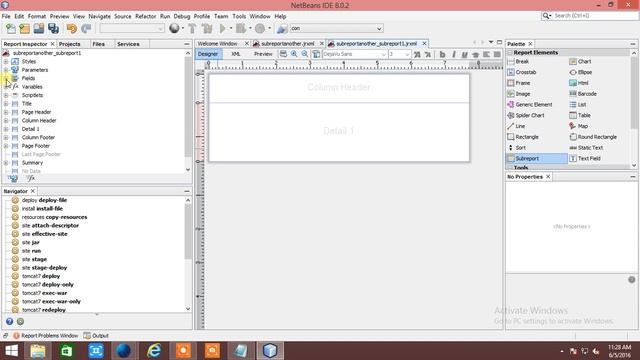The width and height of the screenshot is (640, 360).
Task: Click the New Project toolbar icon
Action: click(24, 28)
